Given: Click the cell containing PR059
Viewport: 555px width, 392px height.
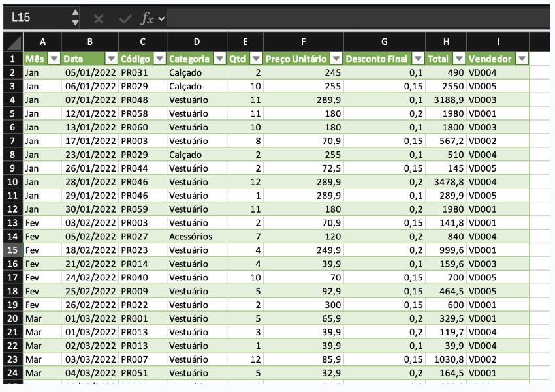Looking at the screenshot, I should click(142, 209).
